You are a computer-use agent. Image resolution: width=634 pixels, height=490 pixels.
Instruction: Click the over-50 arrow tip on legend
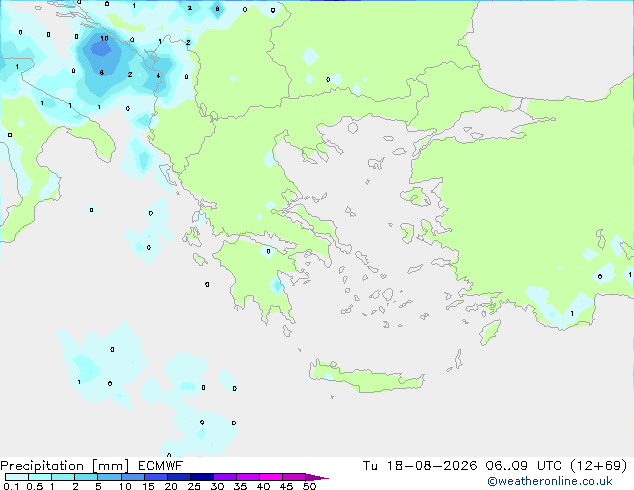click(317, 477)
